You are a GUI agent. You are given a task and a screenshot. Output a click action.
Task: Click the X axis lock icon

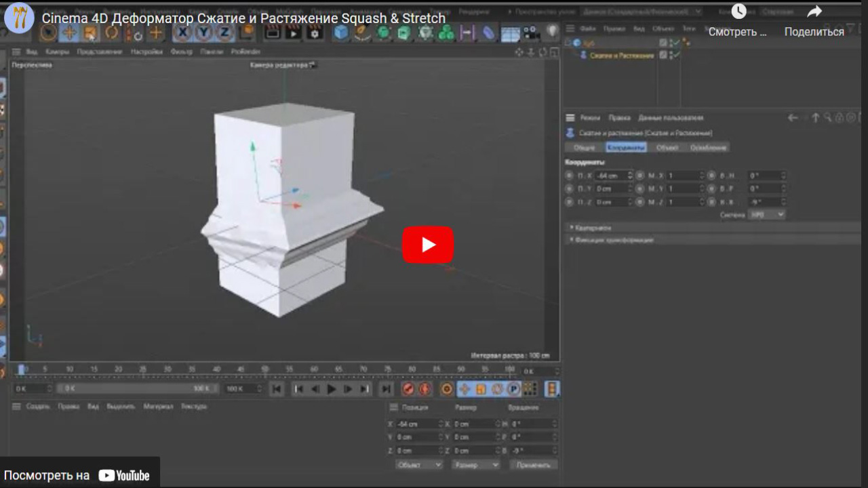[x=182, y=33]
